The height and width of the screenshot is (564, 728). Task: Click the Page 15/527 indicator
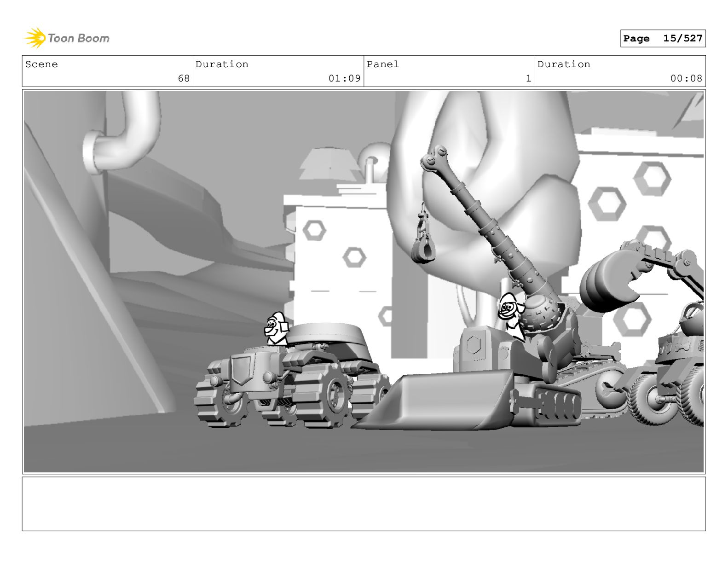[663, 38]
